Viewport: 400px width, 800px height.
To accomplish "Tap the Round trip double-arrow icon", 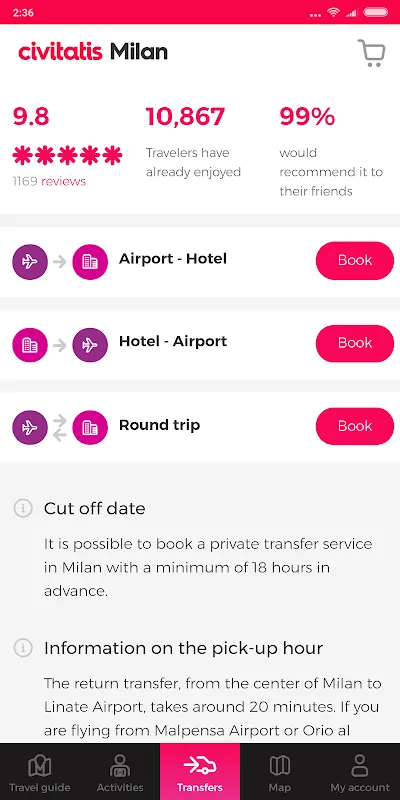I will 60,428.
